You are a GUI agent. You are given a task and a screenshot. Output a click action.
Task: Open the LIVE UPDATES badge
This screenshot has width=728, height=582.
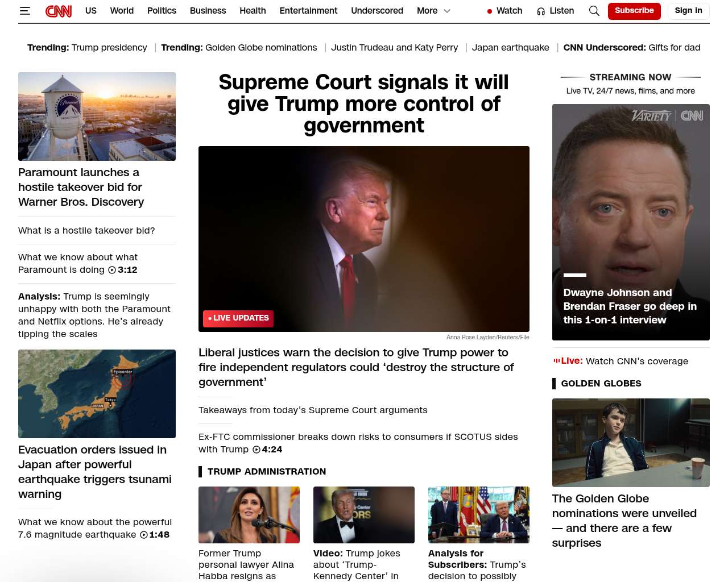point(238,318)
